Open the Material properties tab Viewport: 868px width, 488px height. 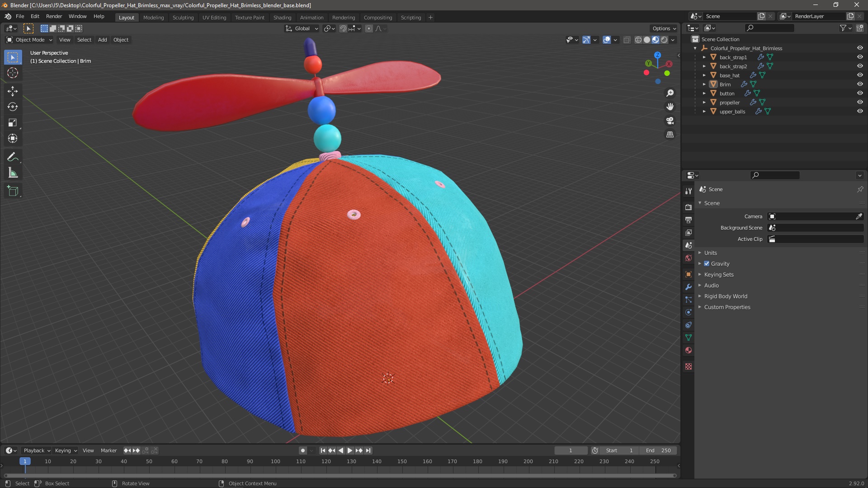689,350
